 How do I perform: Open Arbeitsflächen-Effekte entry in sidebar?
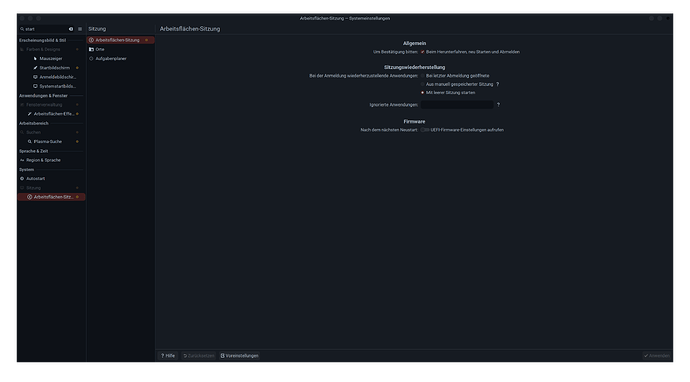point(51,114)
